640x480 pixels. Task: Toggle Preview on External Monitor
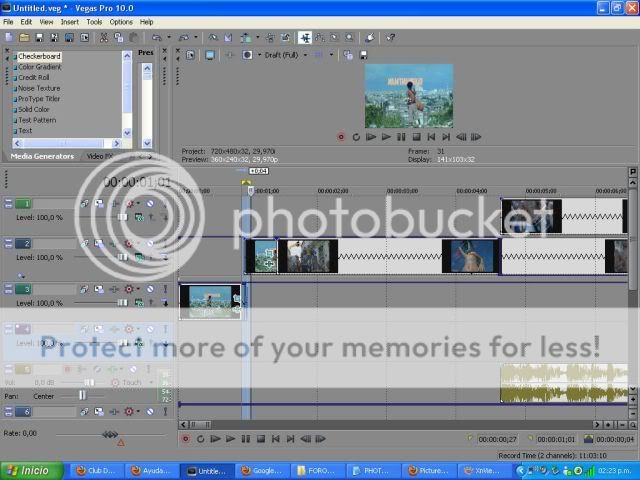pyautogui.click(x=210, y=55)
